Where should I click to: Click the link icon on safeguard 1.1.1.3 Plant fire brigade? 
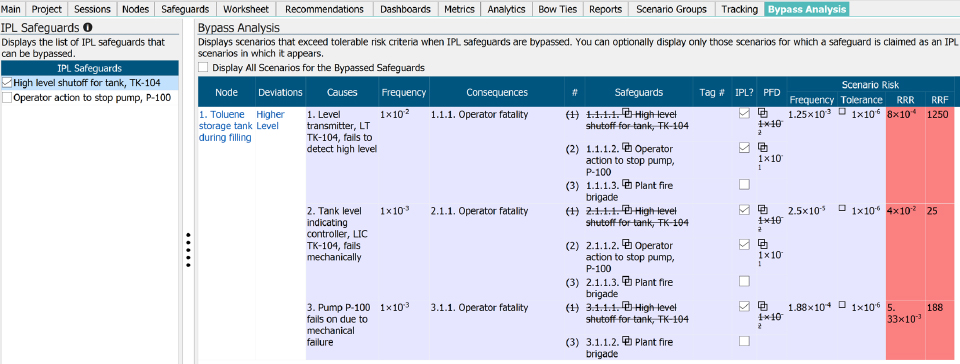tap(628, 185)
